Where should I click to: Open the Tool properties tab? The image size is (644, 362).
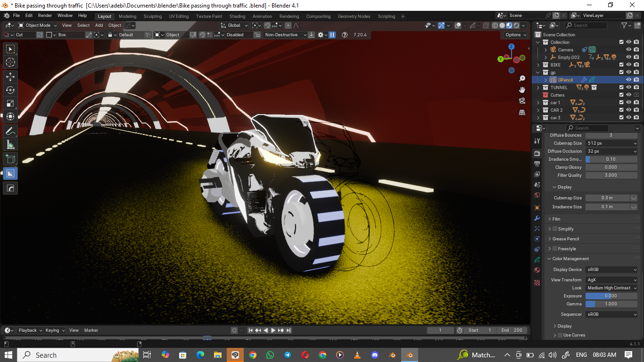click(x=537, y=141)
